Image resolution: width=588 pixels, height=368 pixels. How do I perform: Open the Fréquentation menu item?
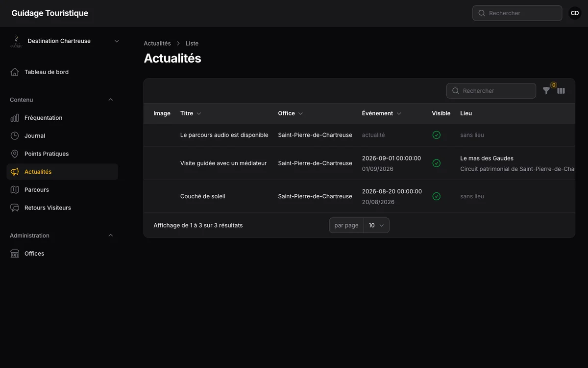(x=62, y=118)
